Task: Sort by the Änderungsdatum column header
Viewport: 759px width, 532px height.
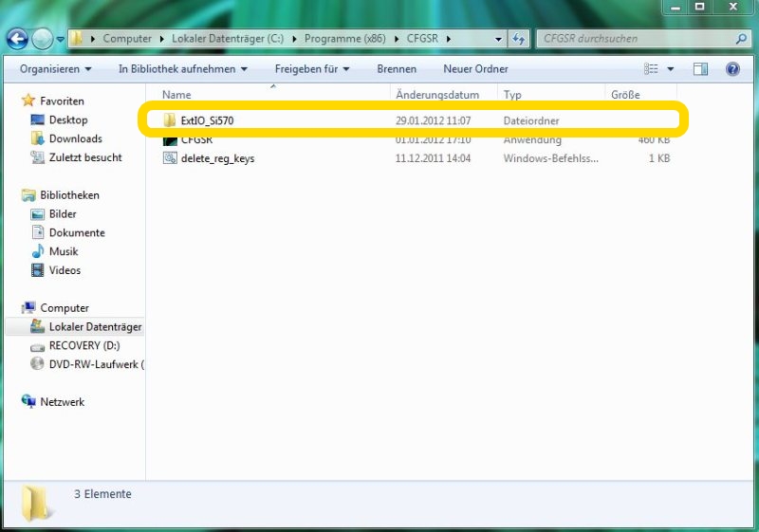Action: tap(437, 95)
